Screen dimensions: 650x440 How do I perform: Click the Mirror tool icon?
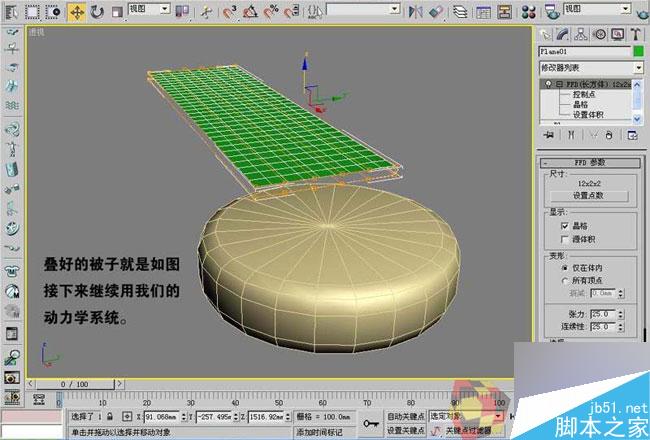point(415,12)
